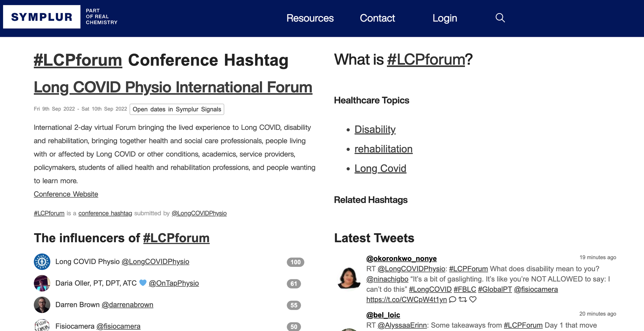Click the @fisiocamera profile icon
Viewport: 644px width, 331px height.
click(42, 325)
